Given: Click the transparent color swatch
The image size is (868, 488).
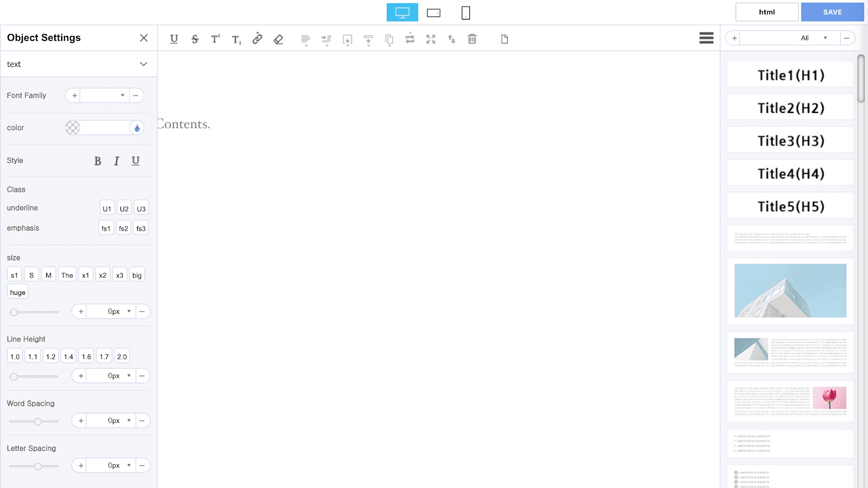Looking at the screenshot, I should pyautogui.click(x=73, y=128).
